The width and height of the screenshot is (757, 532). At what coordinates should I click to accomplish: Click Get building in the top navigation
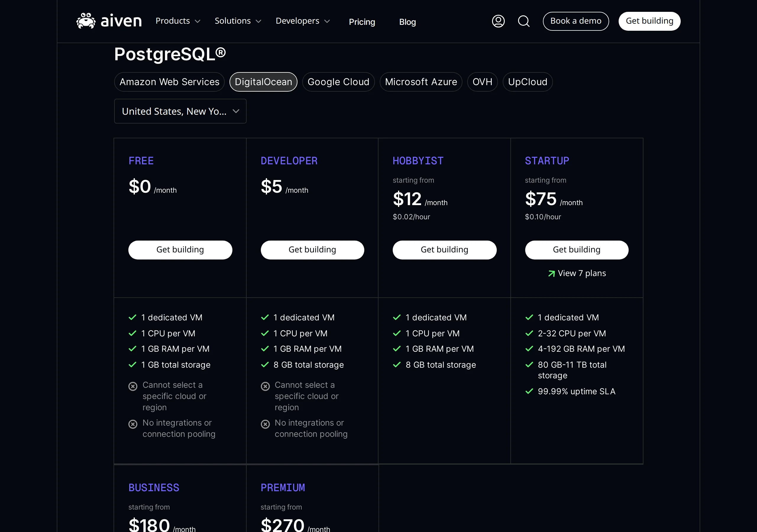pyautogui.click(x=649, y=21)
